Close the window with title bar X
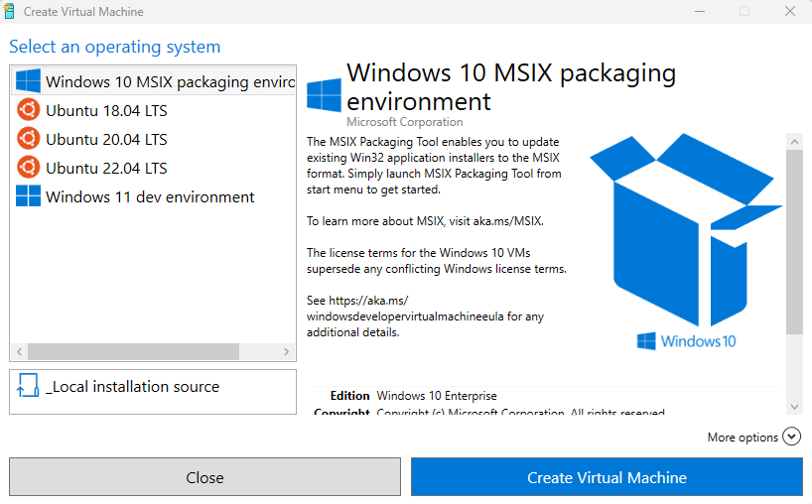This screenshot has height=504, width=812. tap(788, 12)
